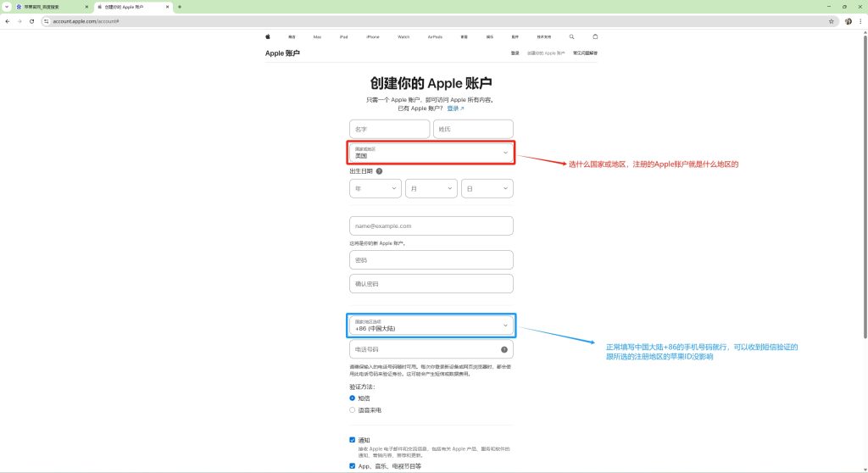
Task: Click the help icon inside 电话号码 field
Action: pyautogui.click(x=504, y=349)
